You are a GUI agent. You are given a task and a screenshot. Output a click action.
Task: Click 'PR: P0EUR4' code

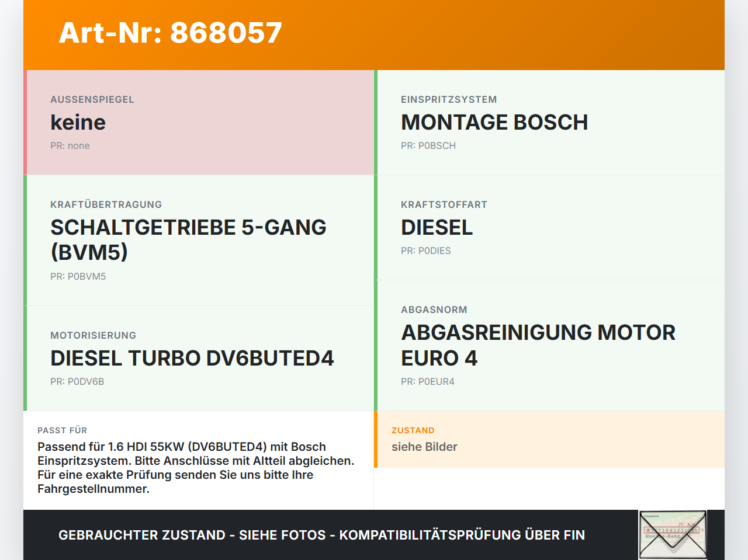[428, 381]
